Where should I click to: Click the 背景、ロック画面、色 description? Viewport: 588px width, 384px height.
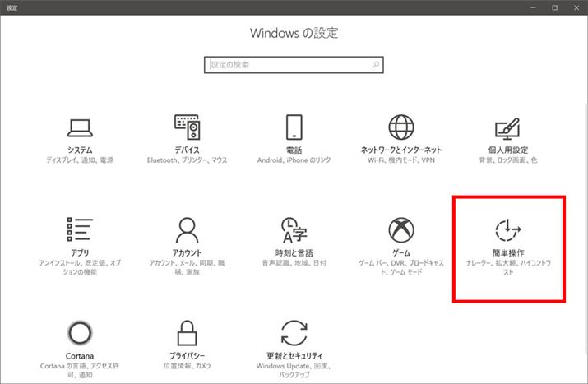(x=507, y=160)
